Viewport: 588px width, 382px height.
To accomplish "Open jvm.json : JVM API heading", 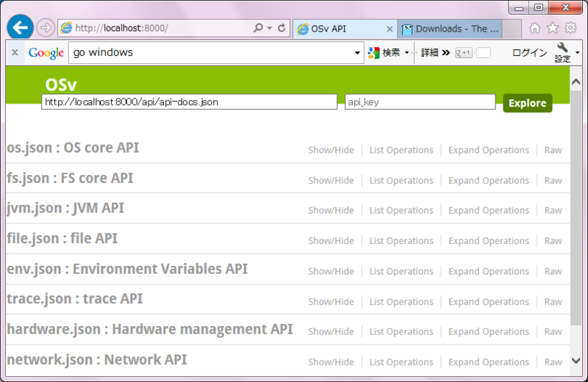I will 65,208.
